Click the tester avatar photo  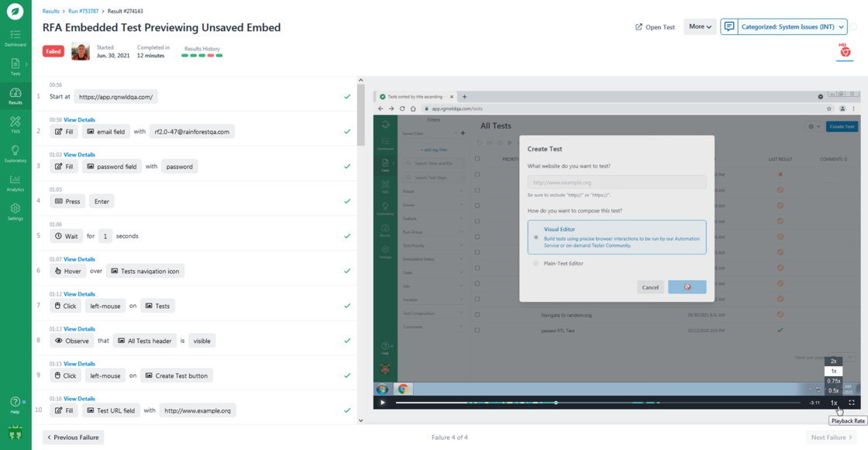81,51
